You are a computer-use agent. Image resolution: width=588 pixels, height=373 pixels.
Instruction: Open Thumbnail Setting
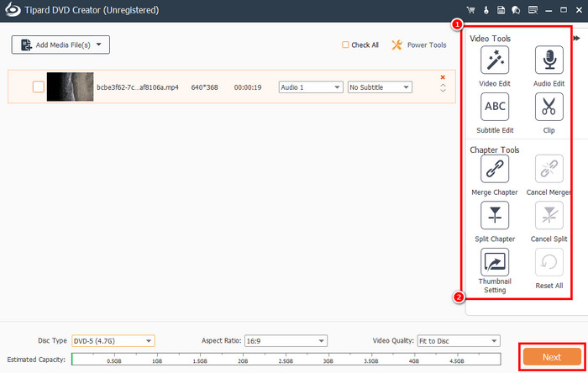tap(495, 262)
